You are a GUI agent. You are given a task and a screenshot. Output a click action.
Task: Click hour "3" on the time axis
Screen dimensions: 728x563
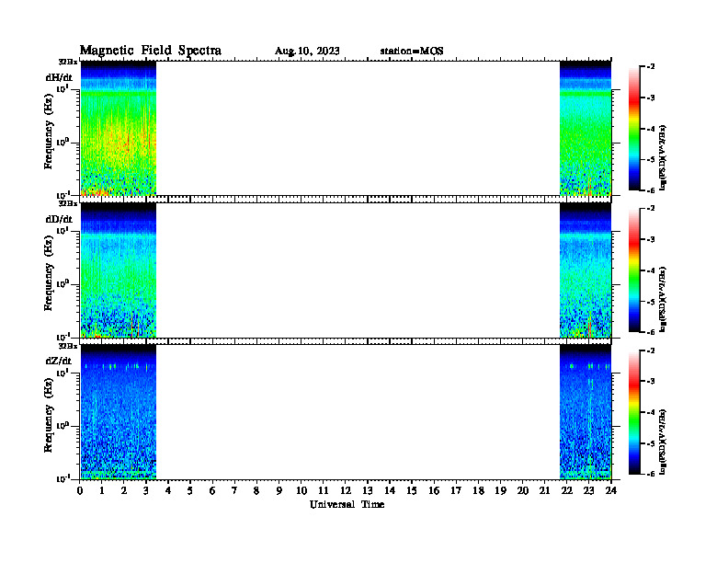click(x=146, y=490)
